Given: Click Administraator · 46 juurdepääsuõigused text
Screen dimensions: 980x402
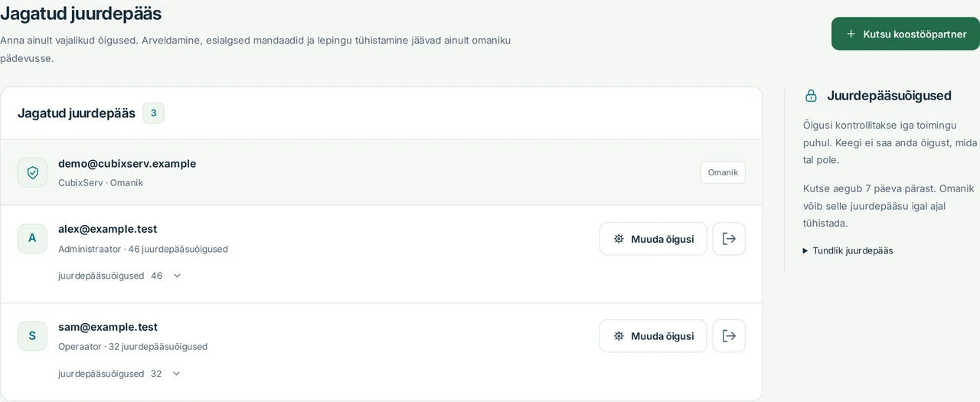Looking at the screenshot, I should pos(143,249).
